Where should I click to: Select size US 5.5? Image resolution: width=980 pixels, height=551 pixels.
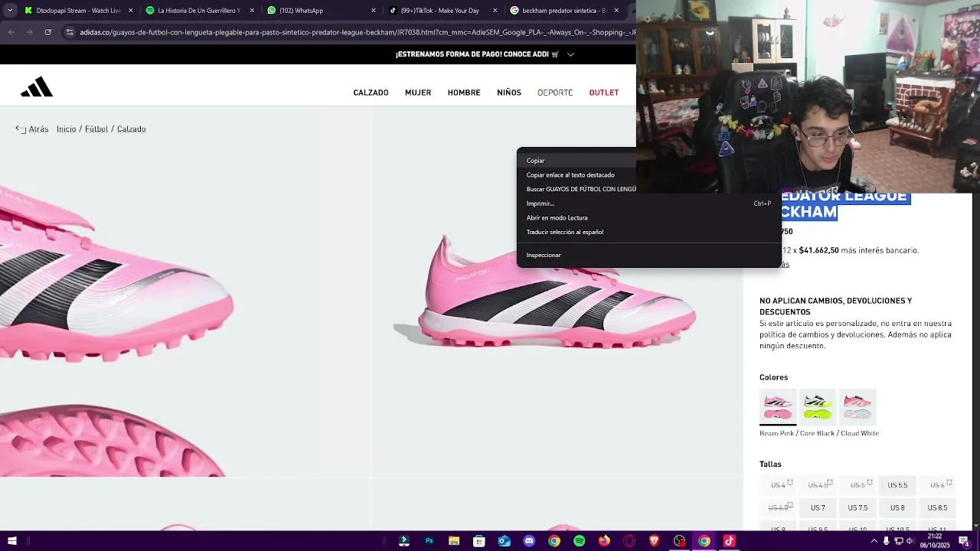(897, 485)
